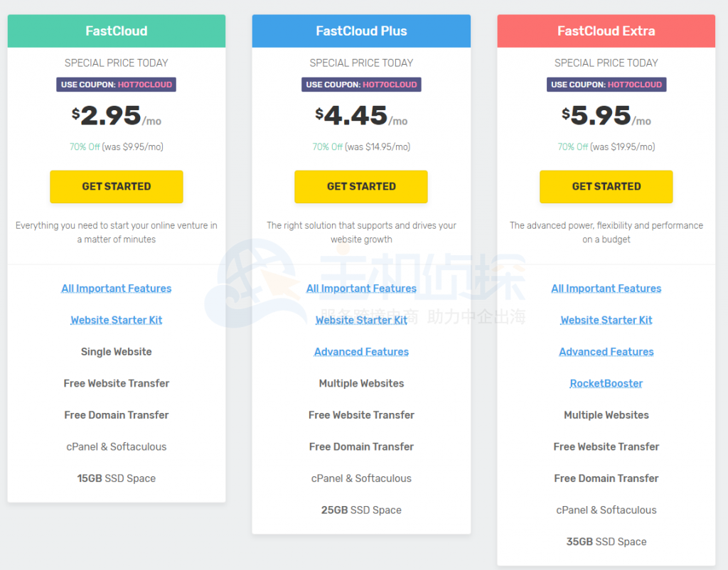This screenshot has height=570, width=728.
Task: Click the 35GB SSD Space text
Action: (606, 542)
